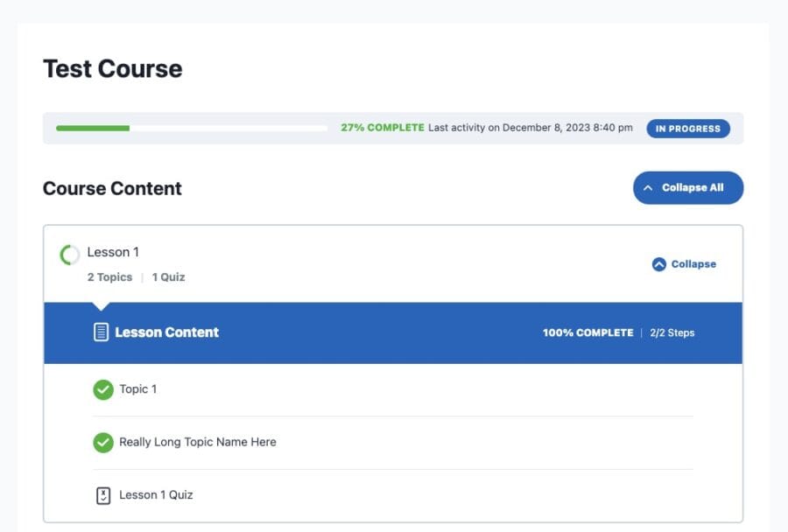This screenshot has height=532, width=788.
Task: Select the Course Content heading
Action: [112, 188]
